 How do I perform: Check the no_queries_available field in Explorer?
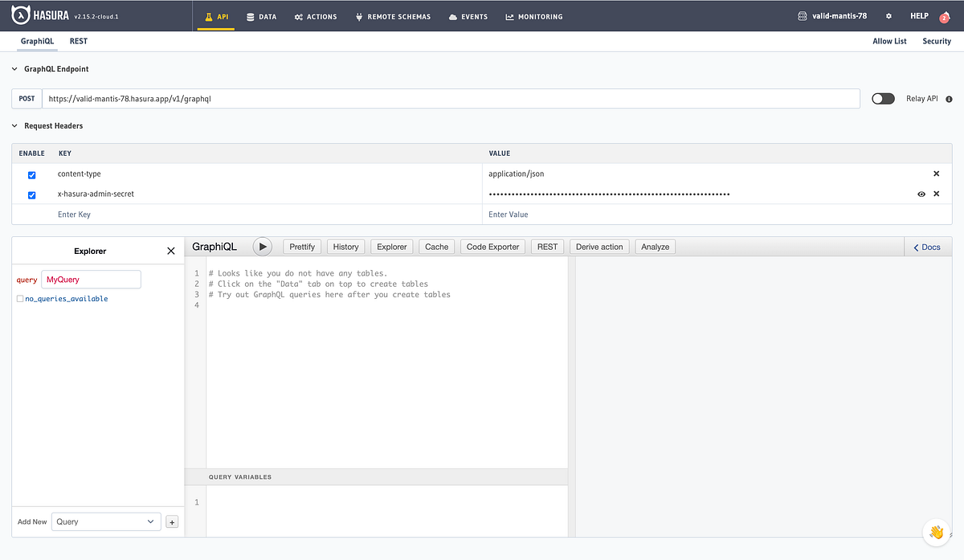point(19,297)
